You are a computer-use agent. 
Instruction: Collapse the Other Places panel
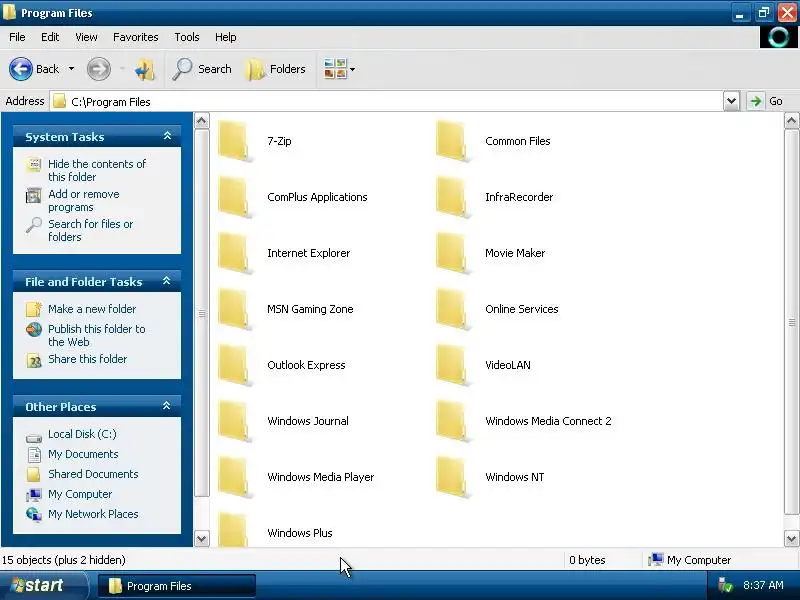click(x=166, y=406)
